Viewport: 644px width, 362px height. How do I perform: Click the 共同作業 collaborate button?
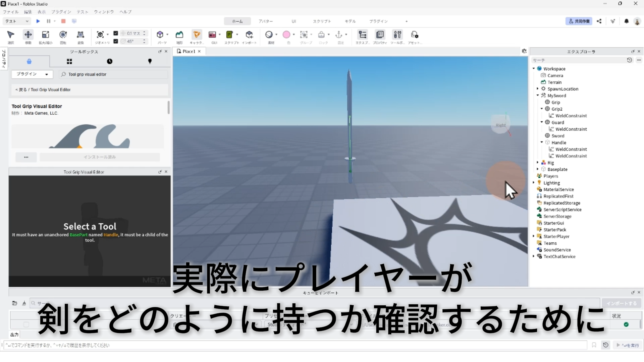point(579,21)
